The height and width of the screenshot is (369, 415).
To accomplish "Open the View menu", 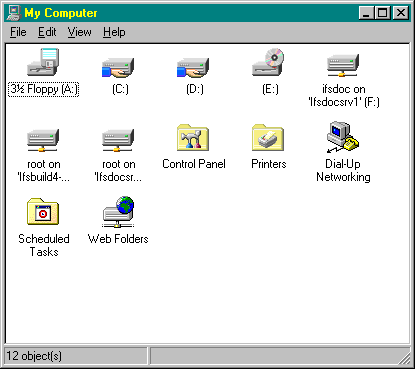I will pyautogui.click(x=79, y=32).
